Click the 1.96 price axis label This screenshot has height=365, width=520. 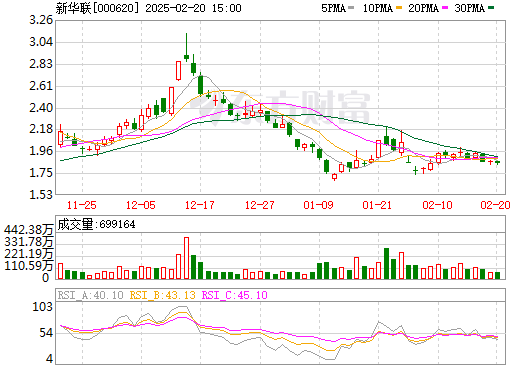(41, 151)
